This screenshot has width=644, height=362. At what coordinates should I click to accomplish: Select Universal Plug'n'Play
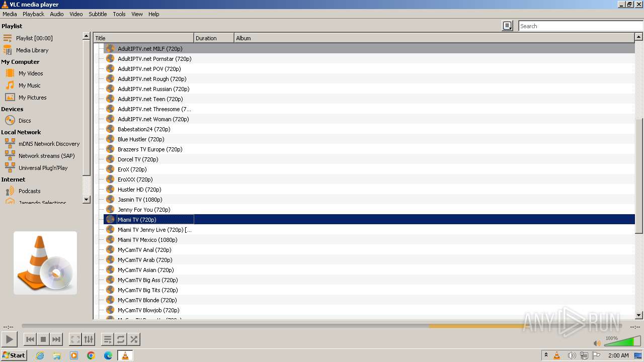[43, 168]
